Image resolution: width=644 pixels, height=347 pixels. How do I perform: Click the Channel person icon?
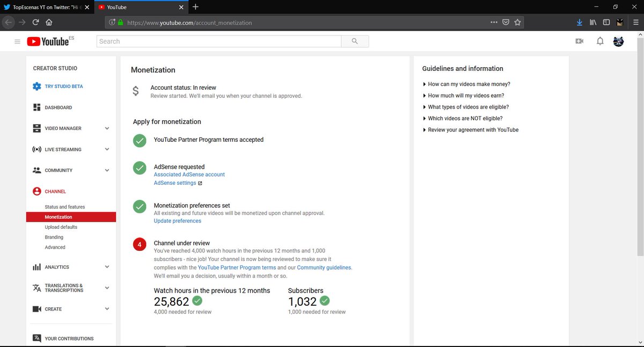click(36, 191)
